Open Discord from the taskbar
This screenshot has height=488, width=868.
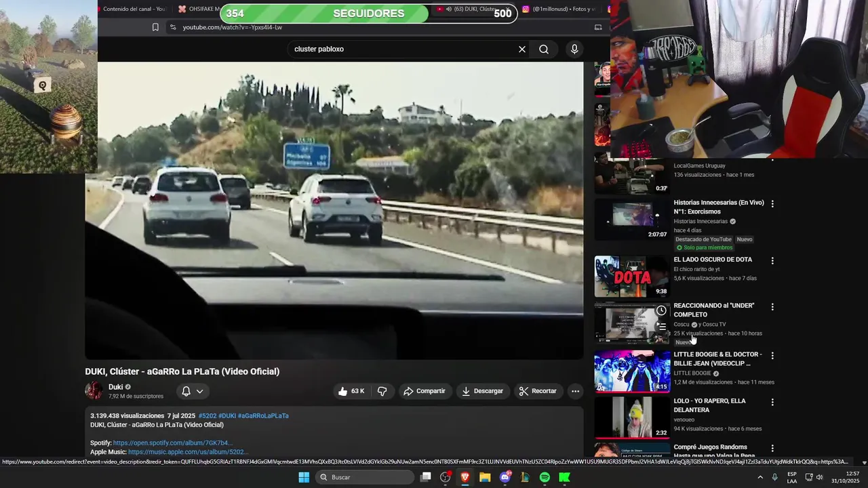click(505, 477)
